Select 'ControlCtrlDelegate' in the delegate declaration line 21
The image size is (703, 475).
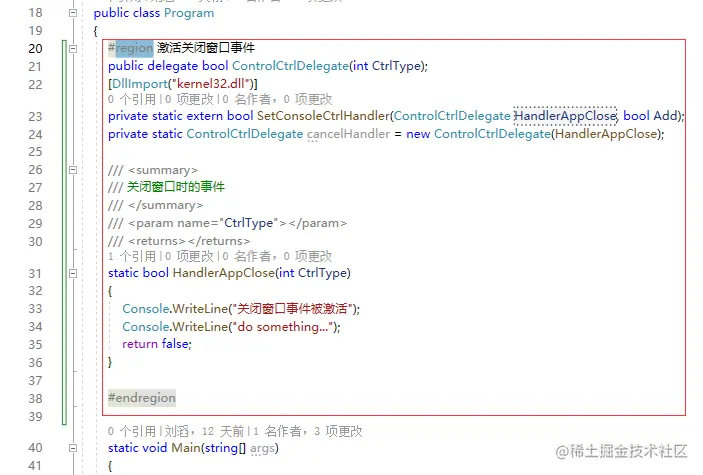click(290, 66)
